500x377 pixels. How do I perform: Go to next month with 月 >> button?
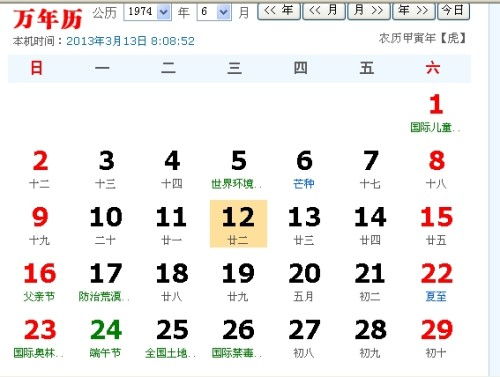(x=369, y=11)
